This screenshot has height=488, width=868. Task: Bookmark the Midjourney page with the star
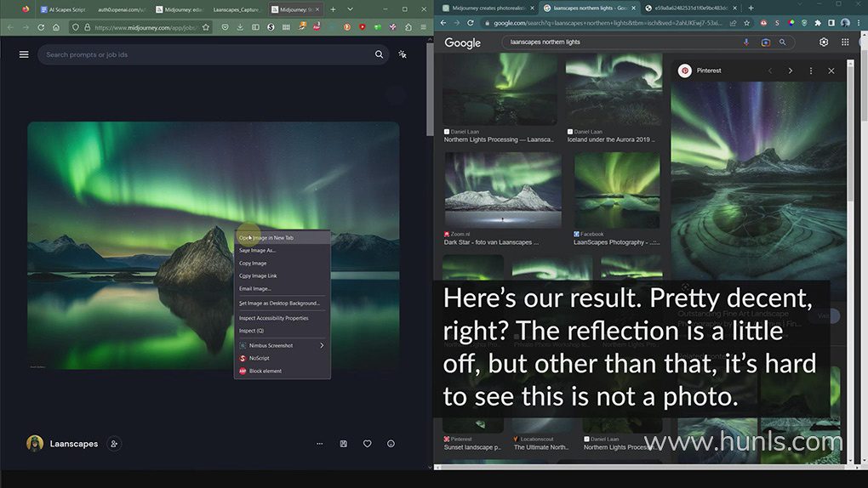point(206,27)
